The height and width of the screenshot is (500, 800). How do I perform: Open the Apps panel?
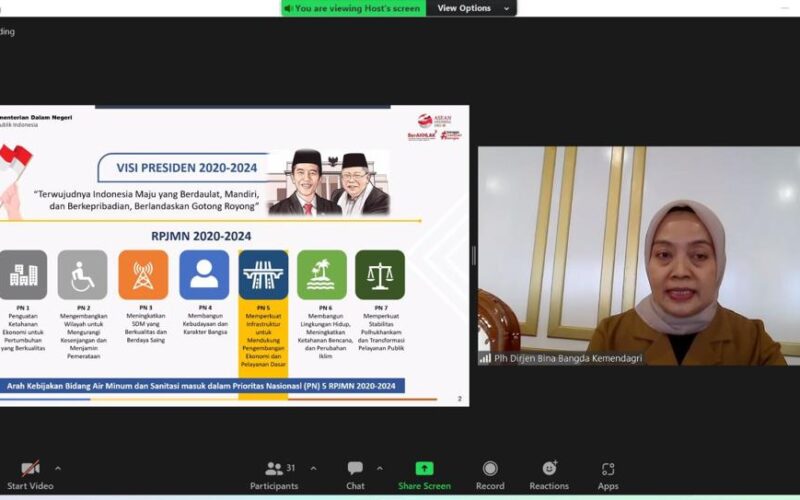pyautogui.click(x=608, y=475)
